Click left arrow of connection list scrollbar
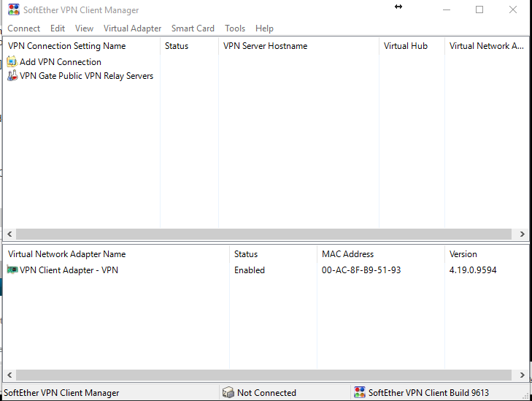The height and width of the screenshot is (401, 532). 9,234
